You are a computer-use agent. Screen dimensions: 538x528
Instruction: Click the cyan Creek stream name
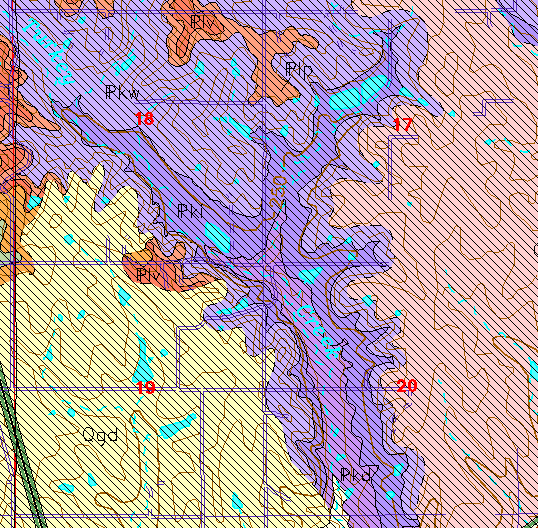click(x=318, y=331)
